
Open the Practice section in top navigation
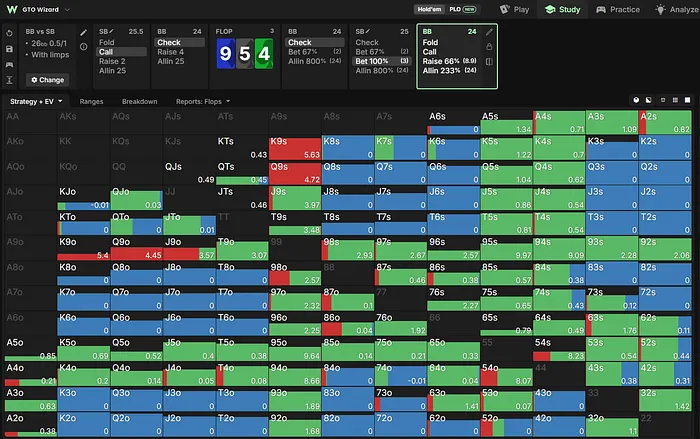[x=618, y=9]
